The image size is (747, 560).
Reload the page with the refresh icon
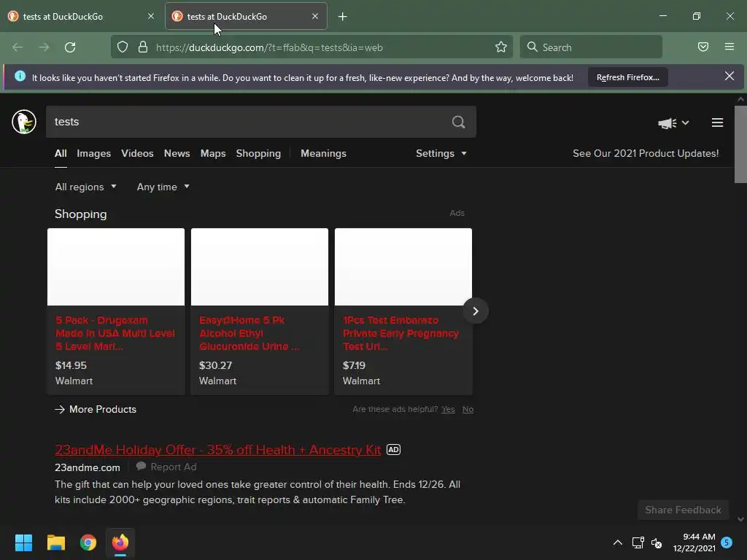click(70, 47)
